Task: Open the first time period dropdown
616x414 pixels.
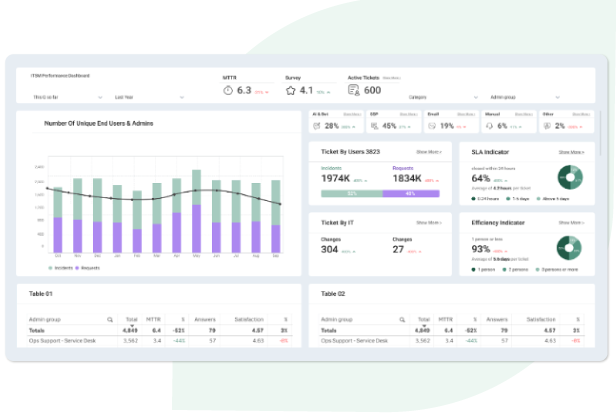Action: click(68, 97)
